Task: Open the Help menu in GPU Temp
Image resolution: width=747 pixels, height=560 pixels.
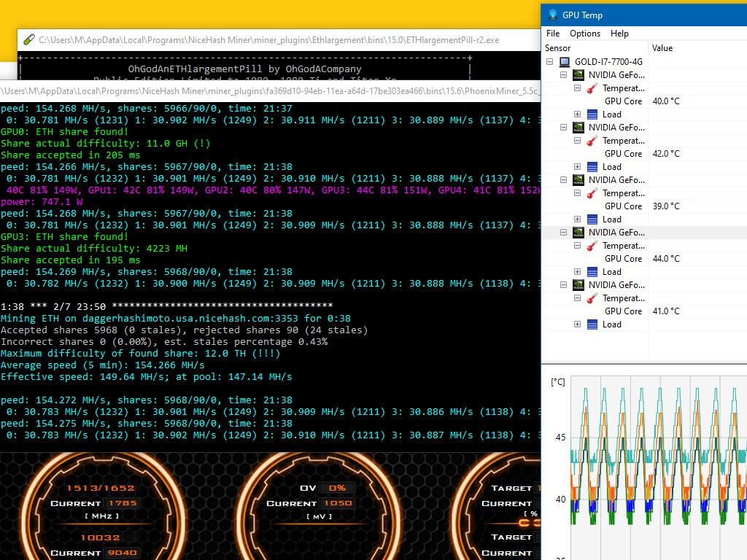Action: 619,34
